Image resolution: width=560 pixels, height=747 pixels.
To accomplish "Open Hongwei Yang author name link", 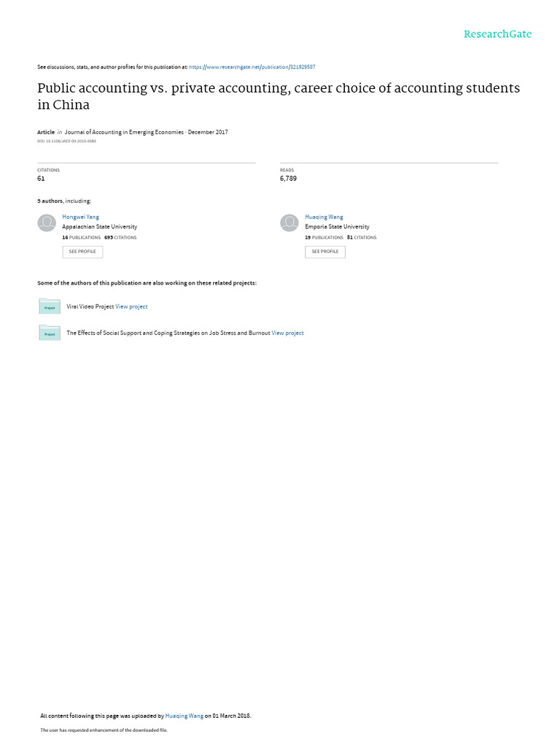I will tap(80, 217).
